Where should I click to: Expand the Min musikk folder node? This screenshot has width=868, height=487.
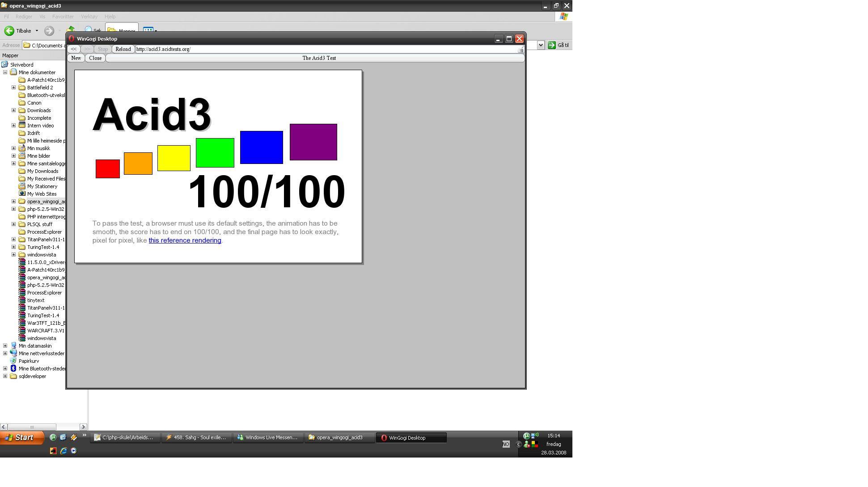coord(13,148)
